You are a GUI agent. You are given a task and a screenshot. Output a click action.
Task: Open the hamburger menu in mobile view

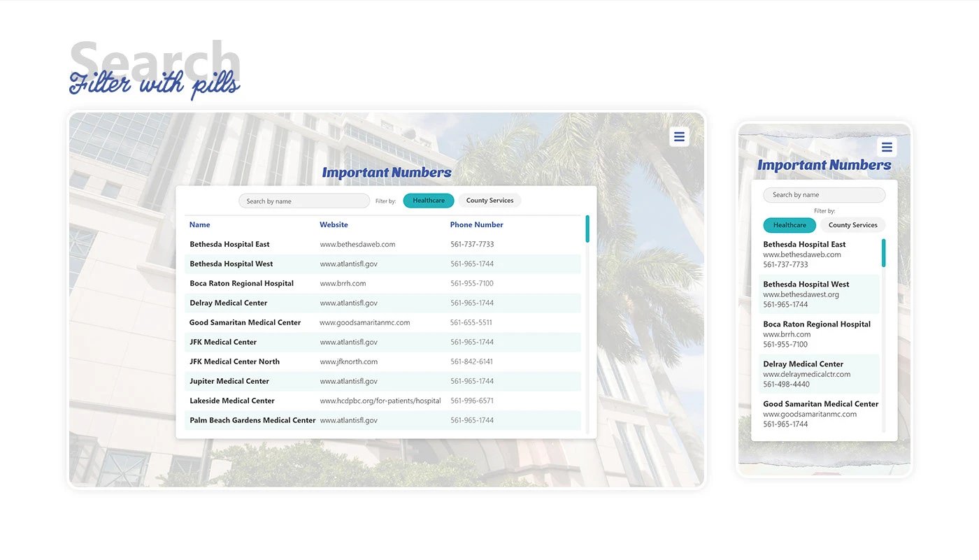click(887, 147)
